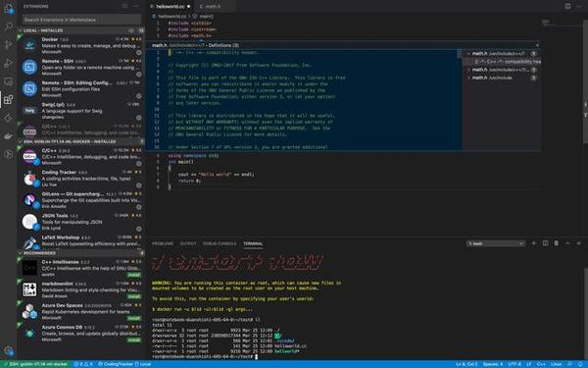
Task: Kill terminal with trash icon
Action: coord(557,243)
